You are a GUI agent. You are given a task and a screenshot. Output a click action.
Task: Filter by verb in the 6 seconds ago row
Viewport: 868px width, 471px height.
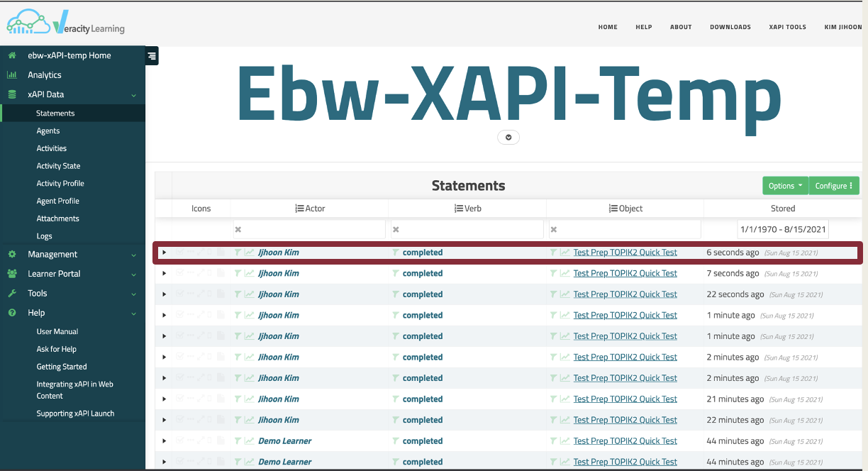coord(396,253)
